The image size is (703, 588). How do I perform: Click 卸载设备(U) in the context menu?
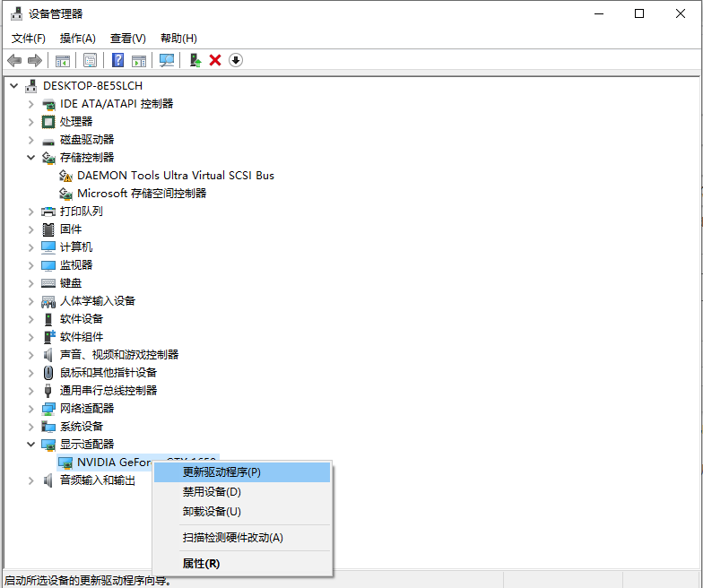click(x=212, y=512)
